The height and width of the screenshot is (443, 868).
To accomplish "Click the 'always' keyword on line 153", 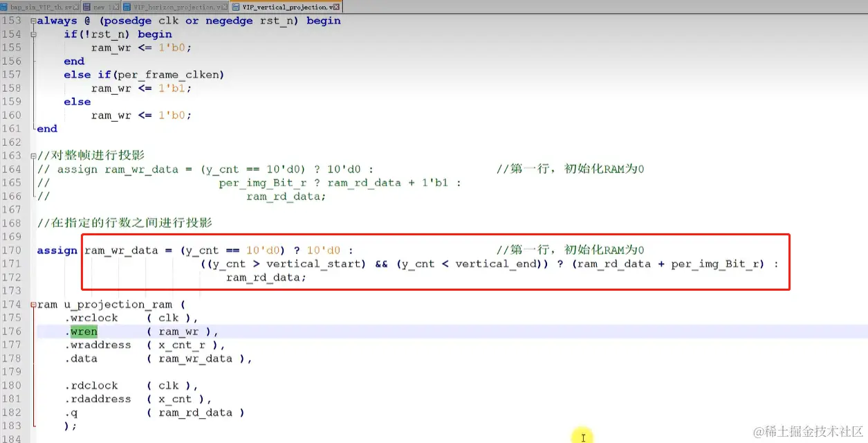I will click(57, 21).
